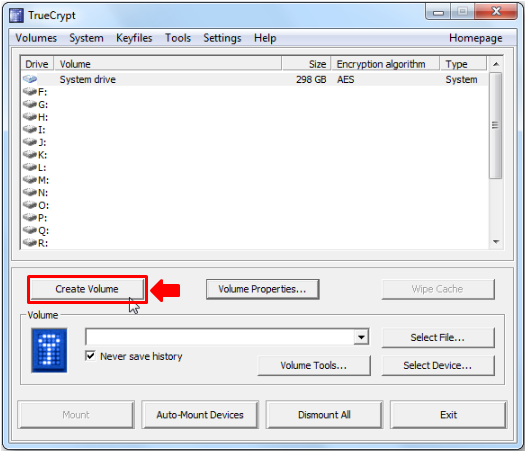Image resolution: width=525 pixels, height=451 pixels.
Task: Click the drive list scroll up arrow
Action: pos(496,64)
